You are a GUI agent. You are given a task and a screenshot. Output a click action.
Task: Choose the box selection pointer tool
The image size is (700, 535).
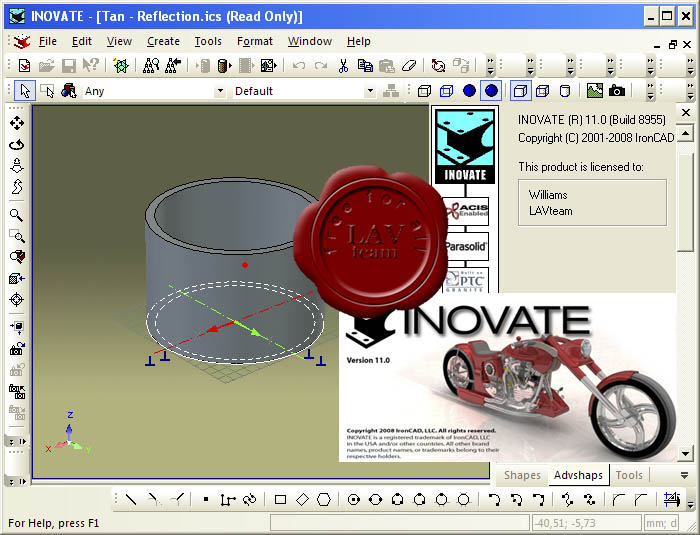point(47,91)
